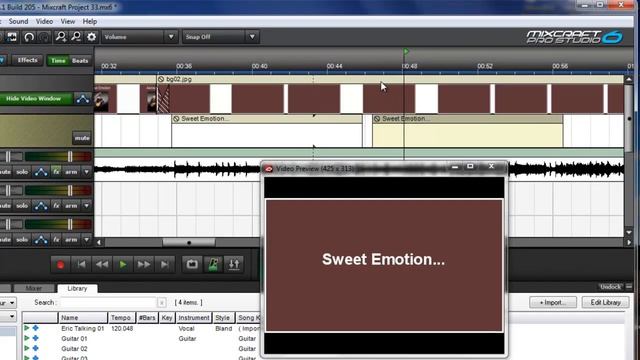Add Guitar 02 using the blue plus
The width and height of the screenshot is (640, 360).
point(36,349)
